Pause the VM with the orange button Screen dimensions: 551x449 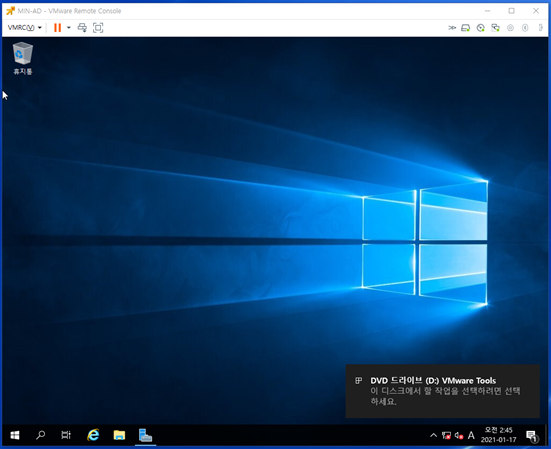pyautogui.click(x=57, y=28)
